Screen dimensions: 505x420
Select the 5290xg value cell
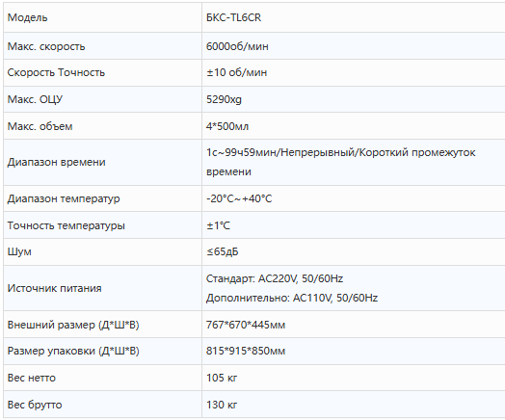coord(354,99)
